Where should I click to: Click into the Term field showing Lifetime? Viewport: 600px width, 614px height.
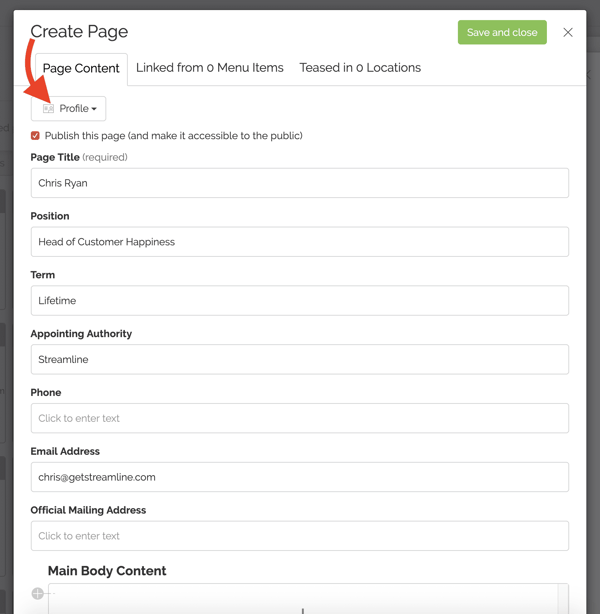pos(300,300)
